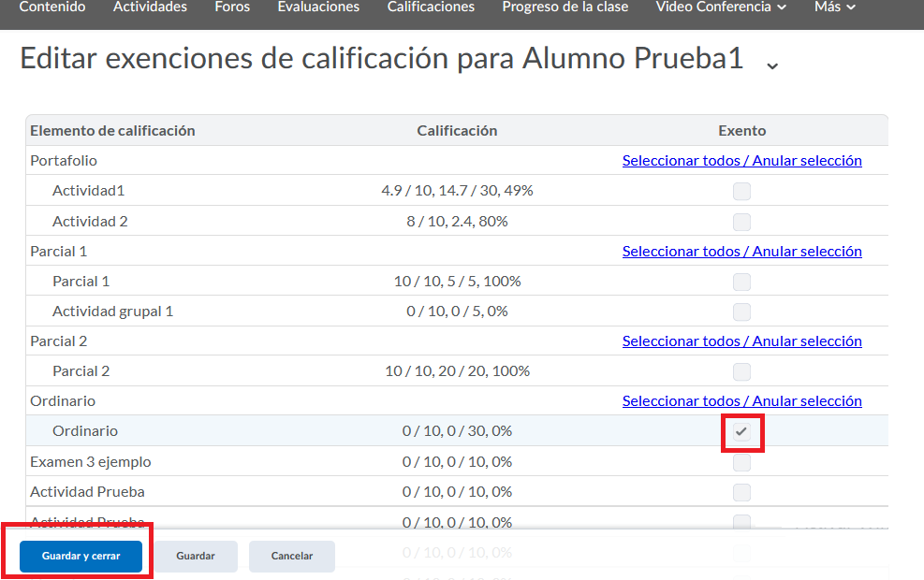The height and width of the screenshot is (580, 924).
Task: Tick exempt box for Actividad 2
Action: tap(741, 222)
